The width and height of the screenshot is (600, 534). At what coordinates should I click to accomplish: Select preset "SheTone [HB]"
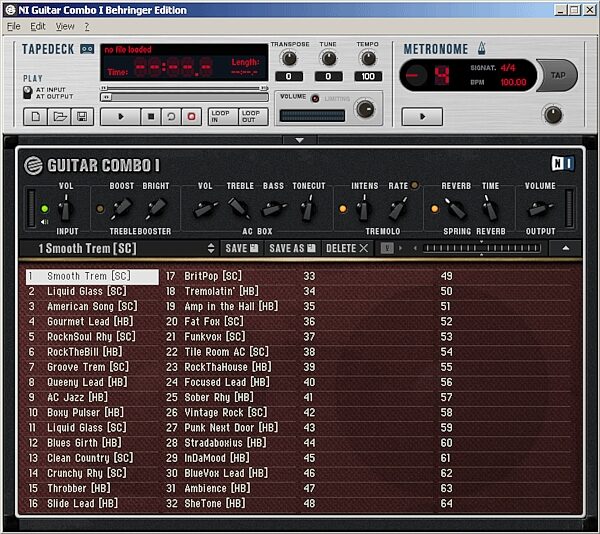coord(229,504)
